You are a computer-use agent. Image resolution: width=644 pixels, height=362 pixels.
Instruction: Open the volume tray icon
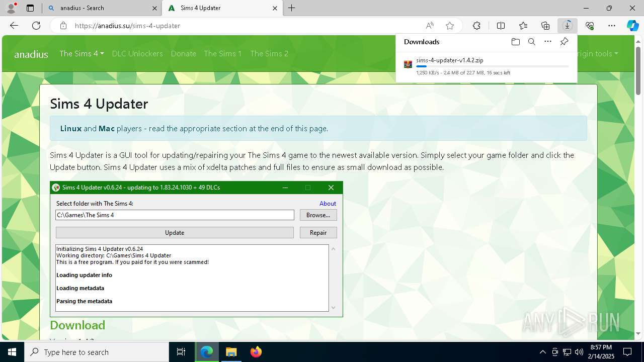tap(579, 352)
